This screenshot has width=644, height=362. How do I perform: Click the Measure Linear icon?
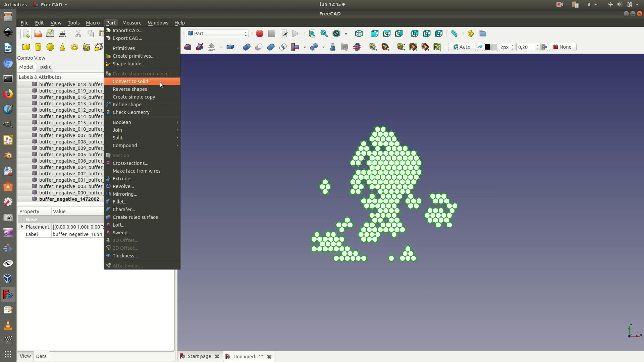coord(373,47)
